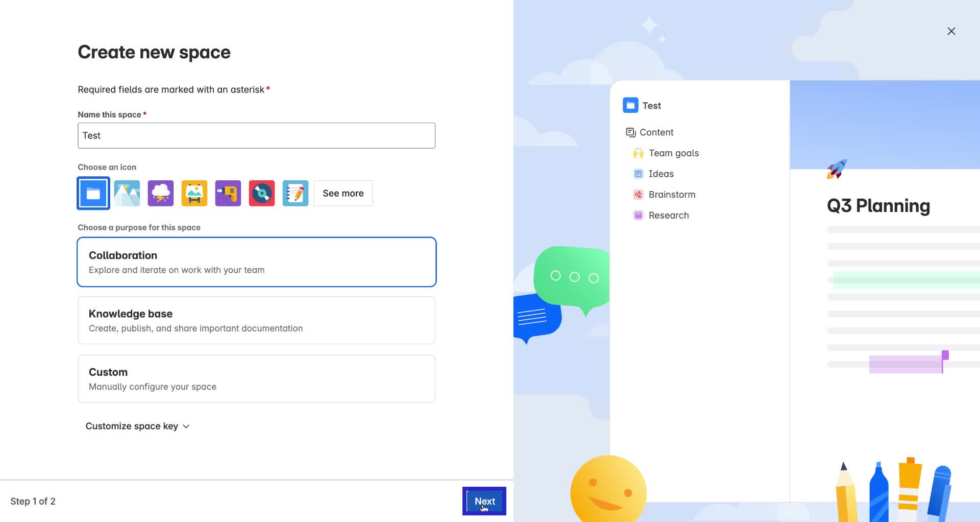This screenshot has width=980, height=522.
Task: Select the Ideas page in the preview
Action: [660, 174]
